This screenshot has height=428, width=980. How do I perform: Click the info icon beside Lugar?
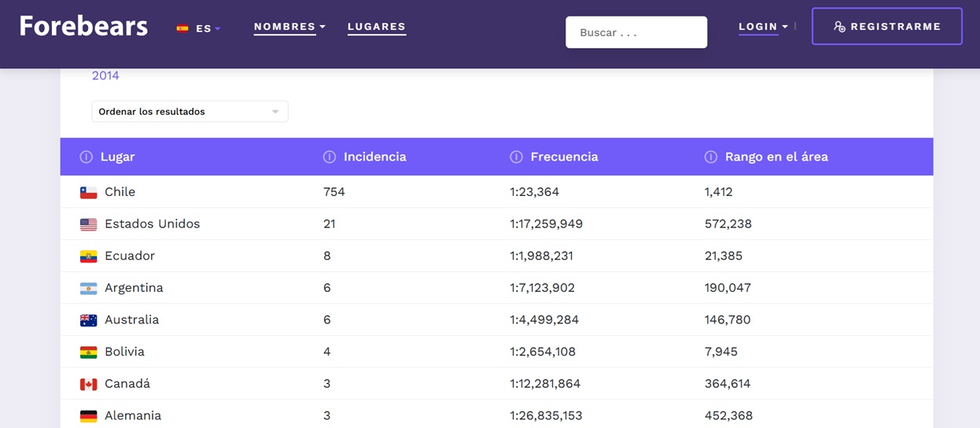[x=86, y=157]
